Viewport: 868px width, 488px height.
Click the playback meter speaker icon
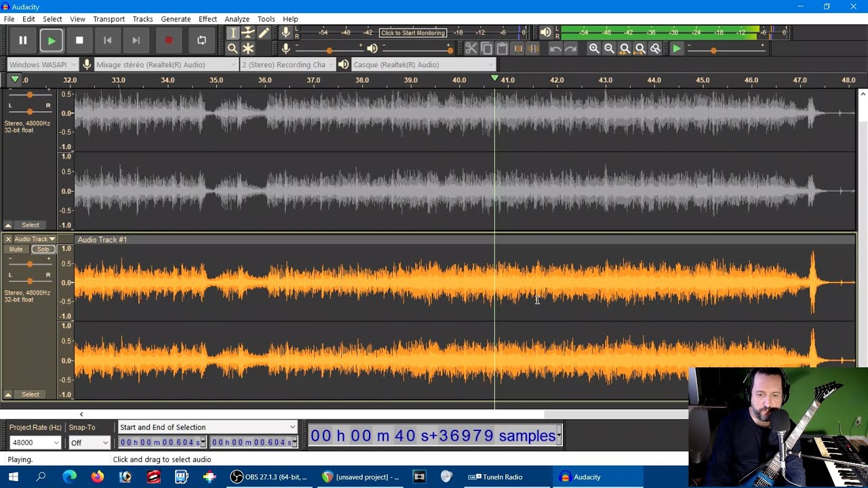point(546,33)
